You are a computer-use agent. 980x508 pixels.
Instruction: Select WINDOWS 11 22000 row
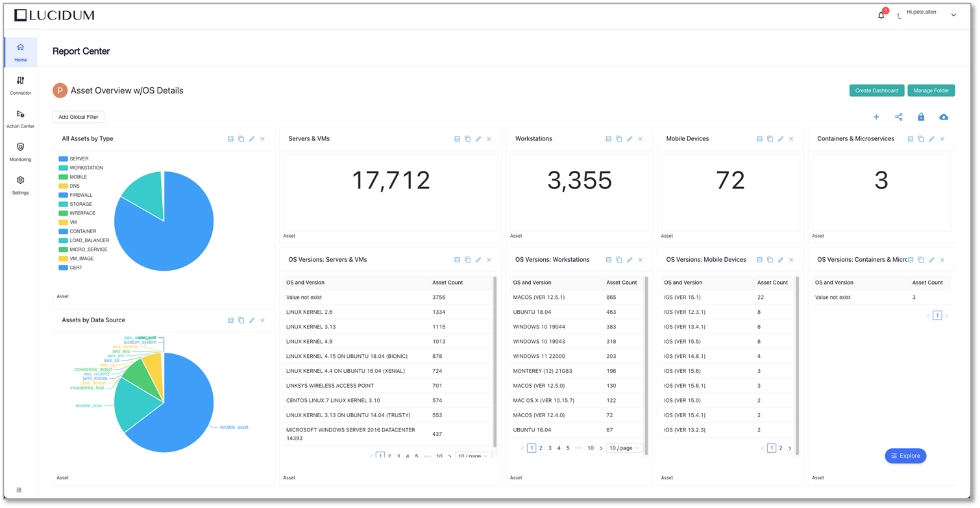[576, 356]
